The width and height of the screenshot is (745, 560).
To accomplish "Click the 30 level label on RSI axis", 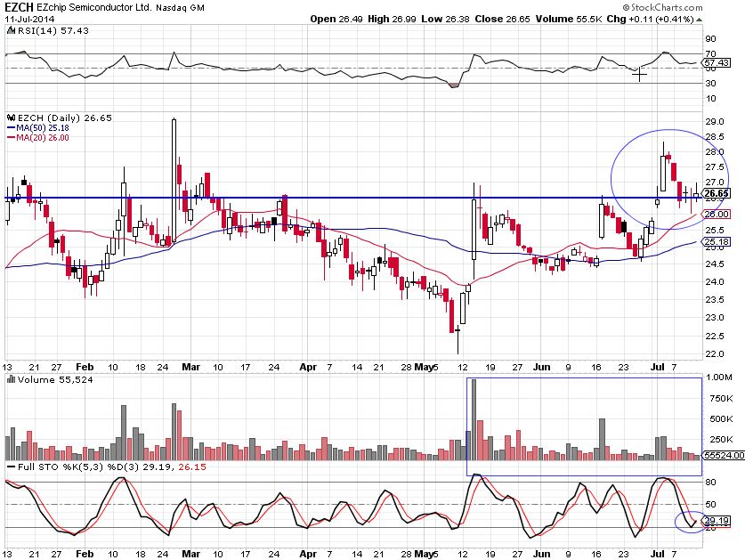I will coord(711,84).
